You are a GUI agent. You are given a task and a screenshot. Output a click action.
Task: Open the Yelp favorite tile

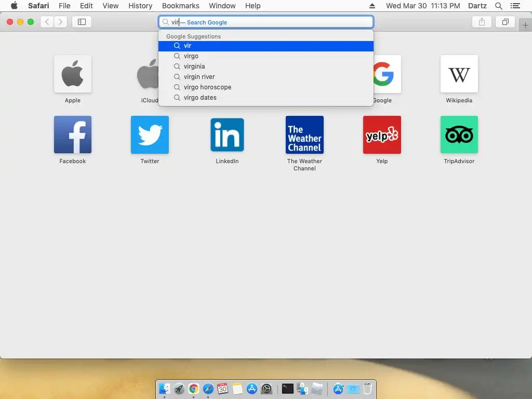(x=382, y=135)
